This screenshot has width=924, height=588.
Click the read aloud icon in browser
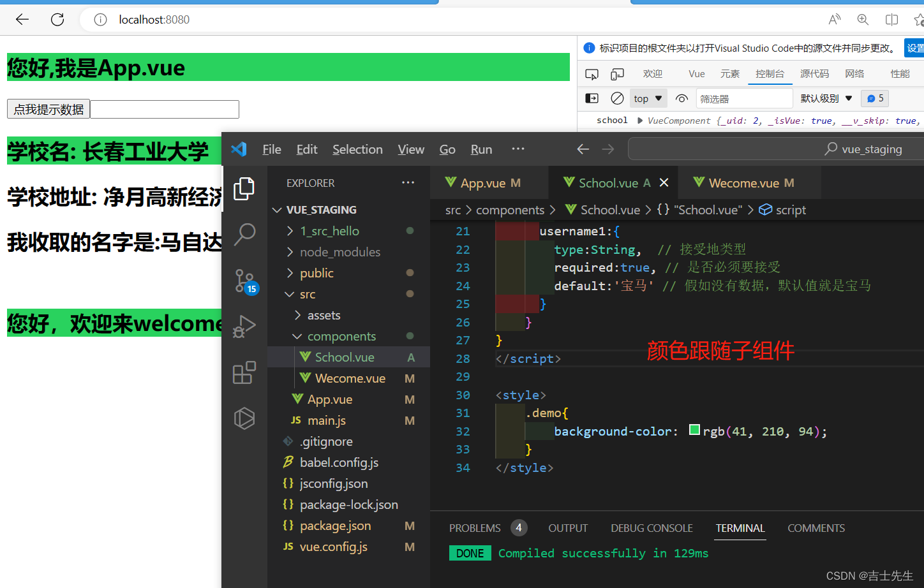(834, 20)
